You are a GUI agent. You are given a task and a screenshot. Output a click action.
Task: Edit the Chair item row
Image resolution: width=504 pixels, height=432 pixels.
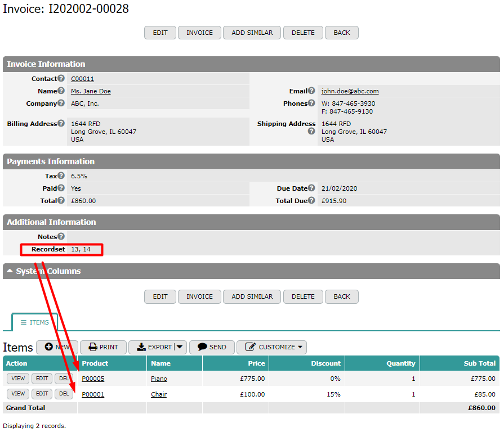(42, 394)
